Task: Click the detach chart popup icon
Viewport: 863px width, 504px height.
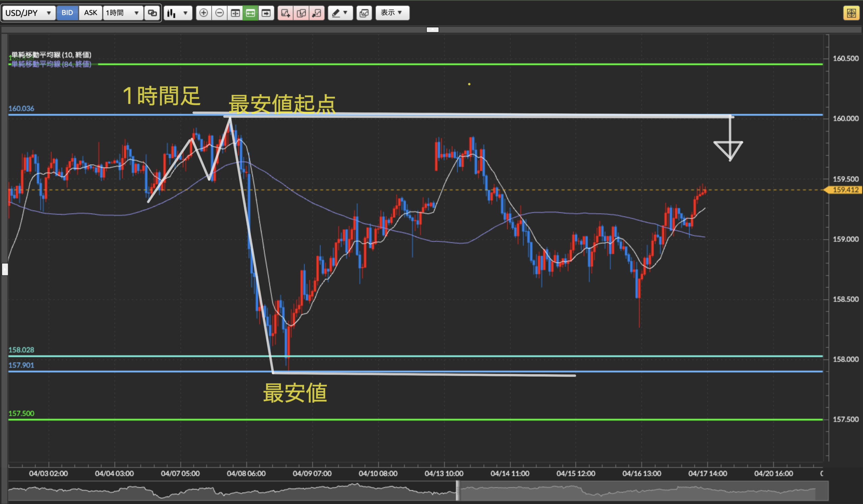Action: pos(317,13)
